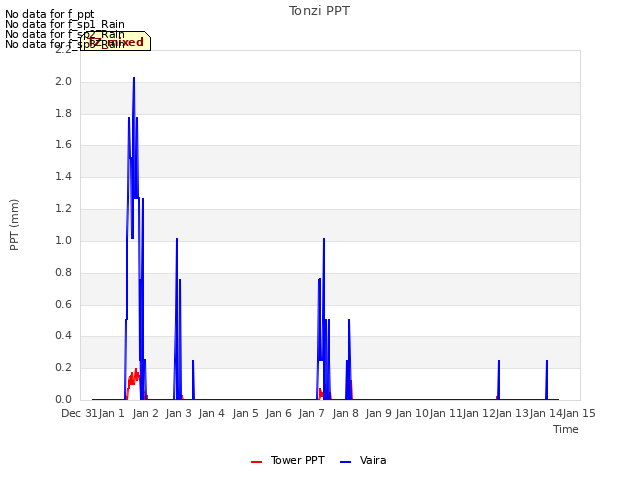Click the TZ_mixed annotation box
This screenshot has width=640, height=480.
(x=116, y=42)
